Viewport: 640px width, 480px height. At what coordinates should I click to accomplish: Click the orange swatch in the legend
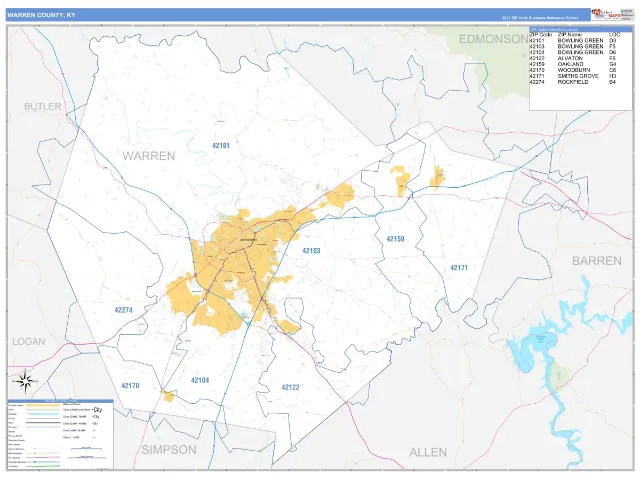click(43, 406)
